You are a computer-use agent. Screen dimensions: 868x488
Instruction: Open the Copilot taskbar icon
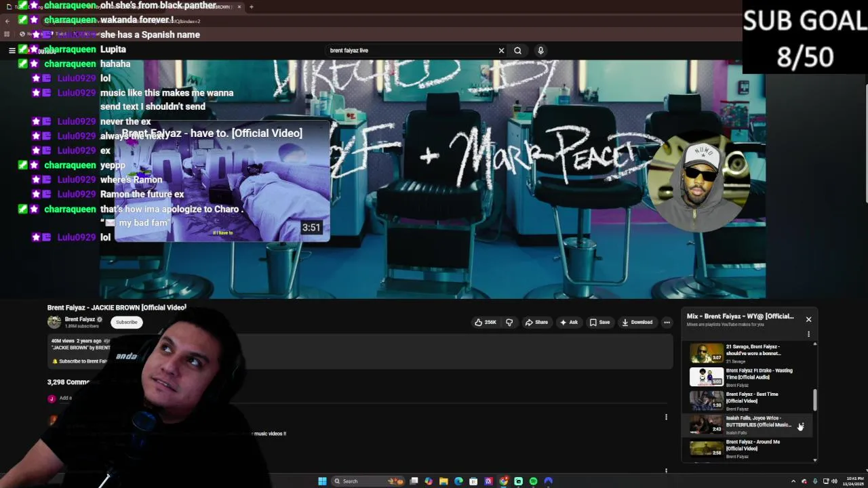tap(429, 481)
